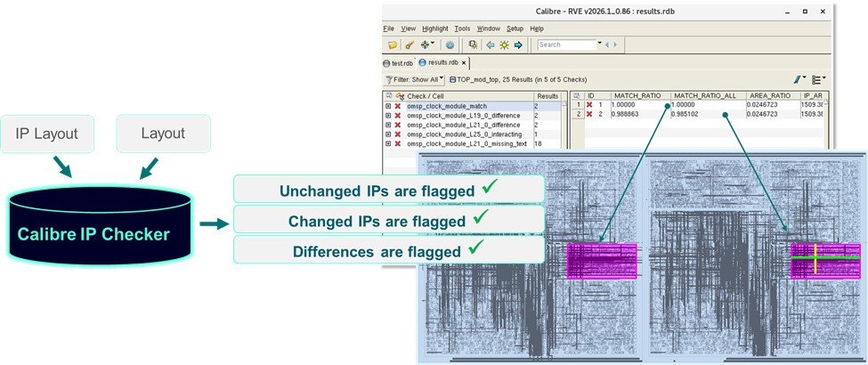Click the zoom/pan crosshair toolbar icon
Viewport: 868px width, 365px height.
[x=425, y=45]
